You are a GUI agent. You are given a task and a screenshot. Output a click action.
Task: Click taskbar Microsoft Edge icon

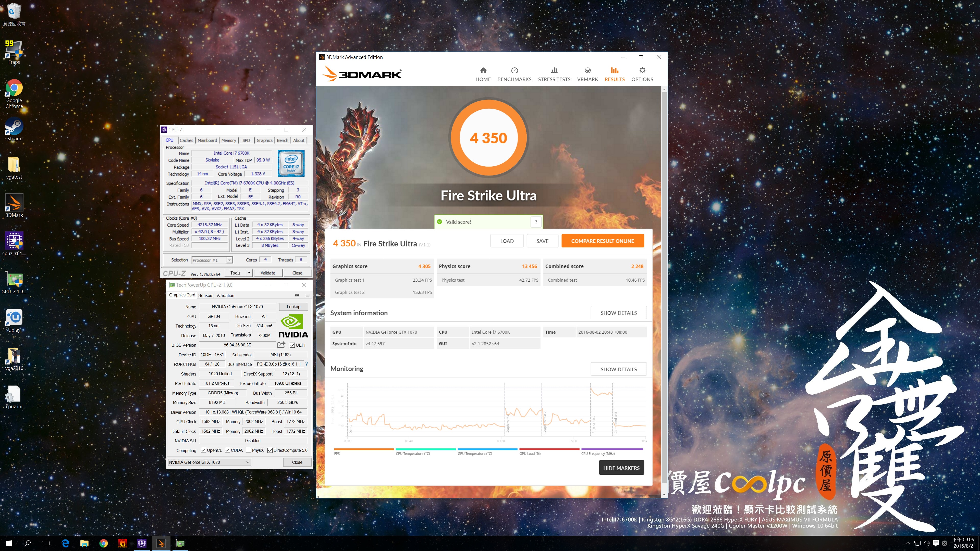[x=65, y=543]
